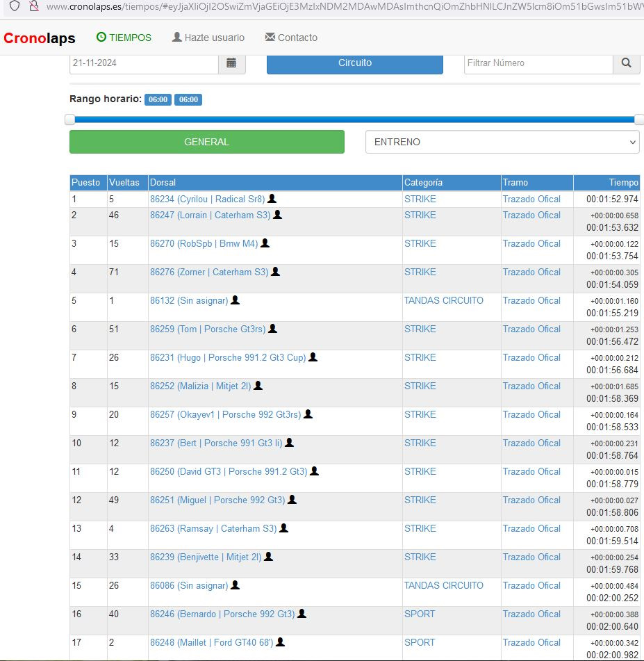
Task: Click the second 06:00 time range badge
Action: click(x=188, y=99)
